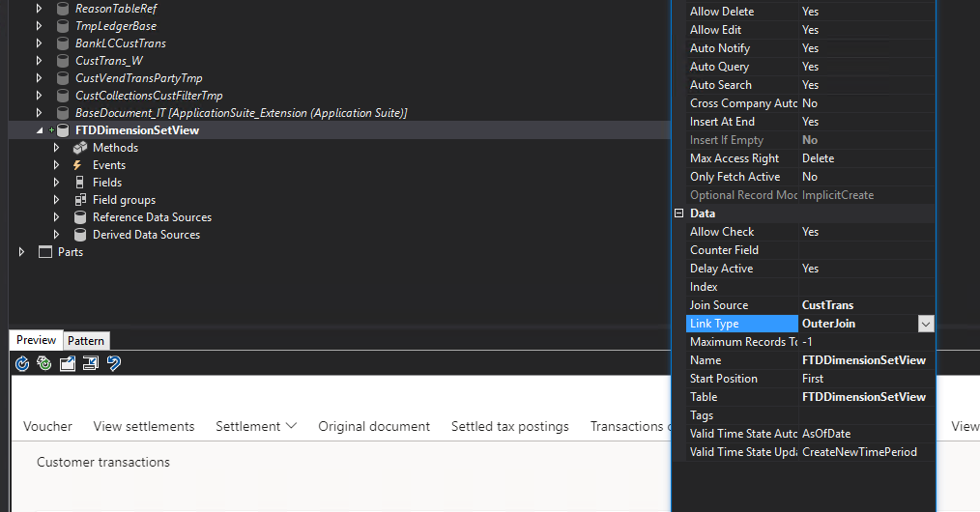
Task: Click the Counter Field value box
Action: tap(867, 250)
